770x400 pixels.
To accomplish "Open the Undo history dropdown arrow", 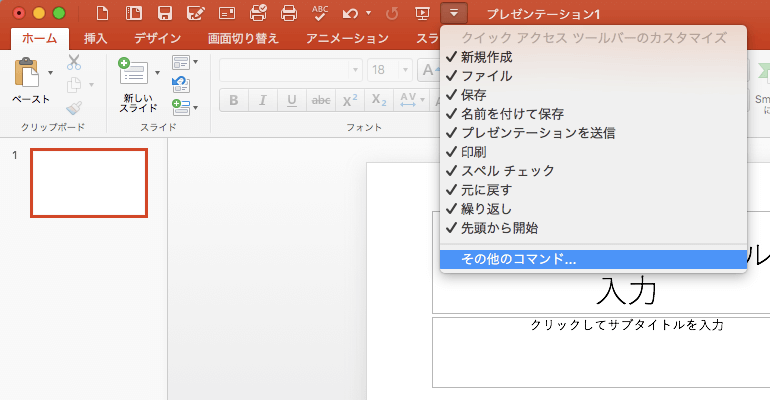I will pyautogui.click(x=368, y=14).
